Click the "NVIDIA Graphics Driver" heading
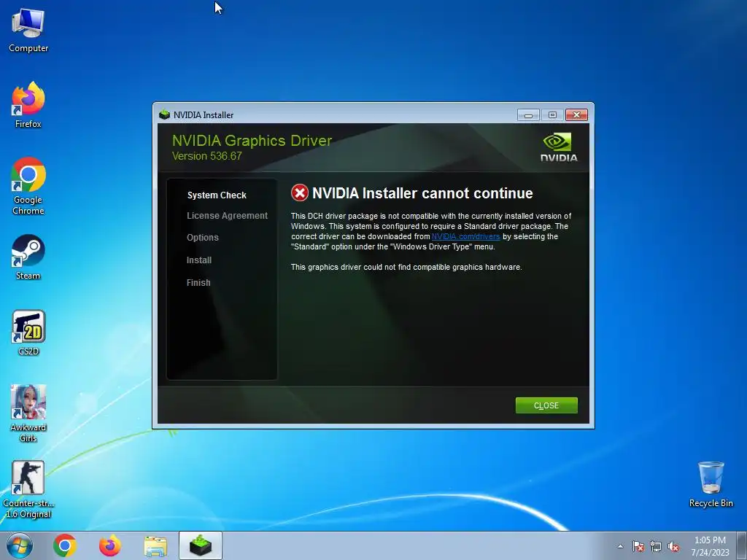This screenshot has height=560, width=747. point(252,141)
